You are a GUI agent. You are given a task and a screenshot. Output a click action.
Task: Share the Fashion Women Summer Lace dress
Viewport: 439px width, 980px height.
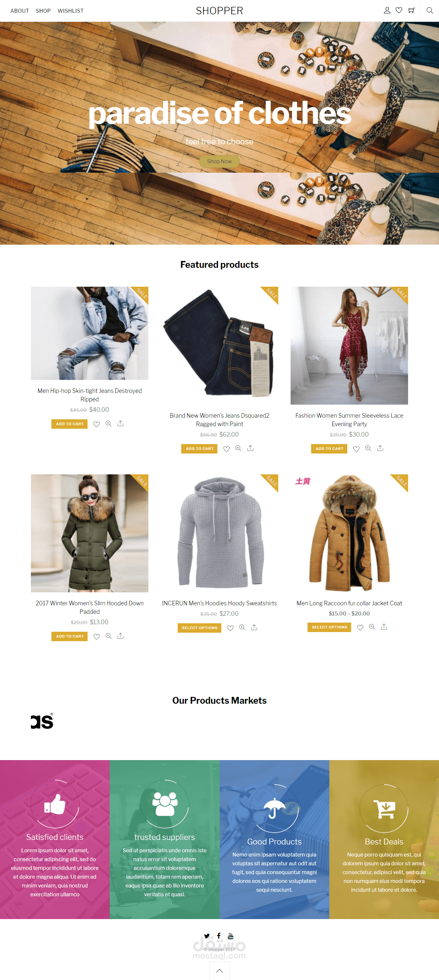pyautogui.click(x=380, y=448)
